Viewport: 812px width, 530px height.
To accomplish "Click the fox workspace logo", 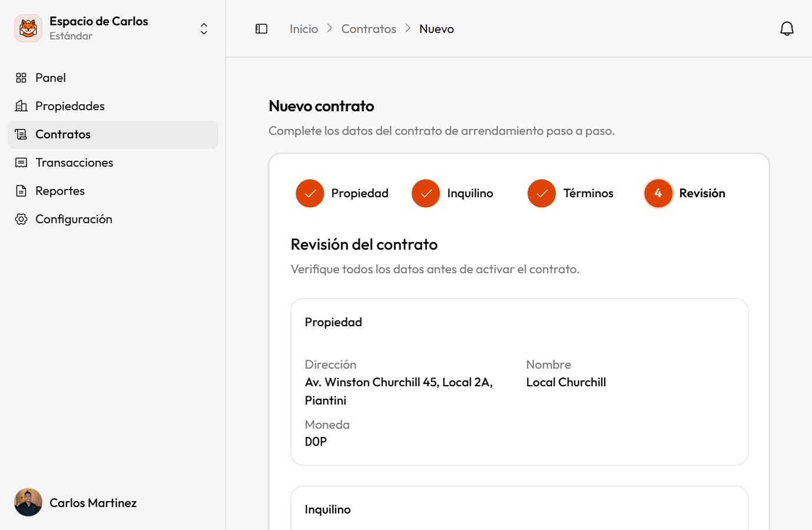I will pos(28,28).
